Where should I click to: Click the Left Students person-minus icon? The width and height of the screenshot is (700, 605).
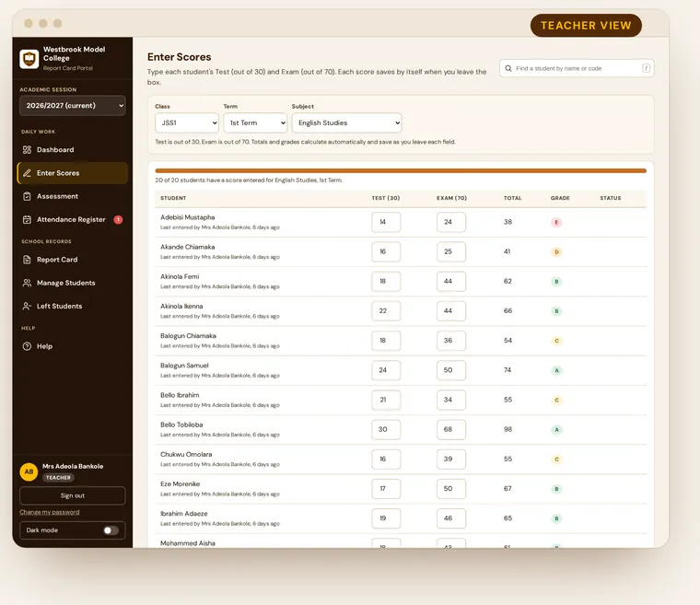(27, 306)
